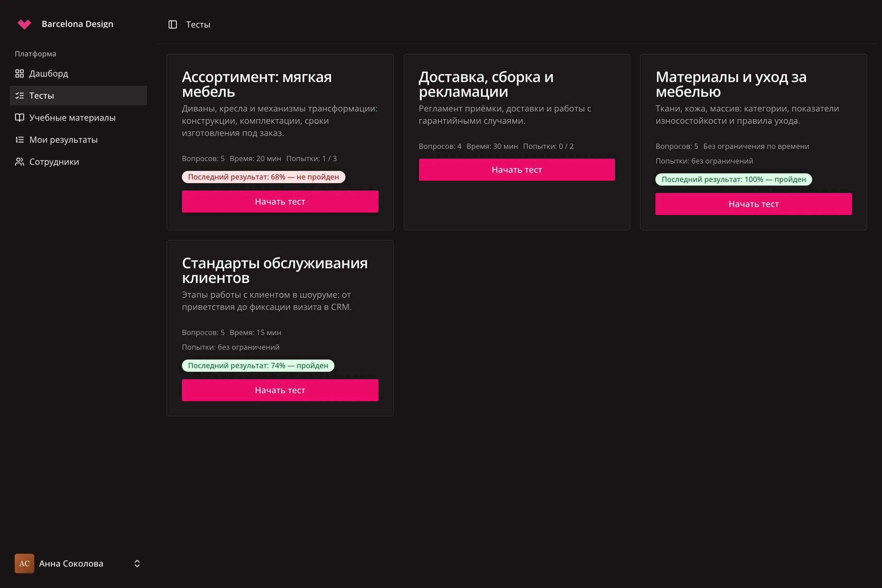Viewport: 882px width, 588px height.
Task: Click the book icon for Учебные материалы
Action: [20, 118]
